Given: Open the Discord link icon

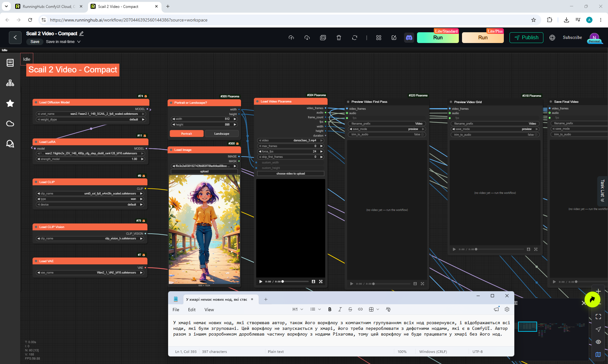Looking at the screenshot, I should tap(409, 38).
